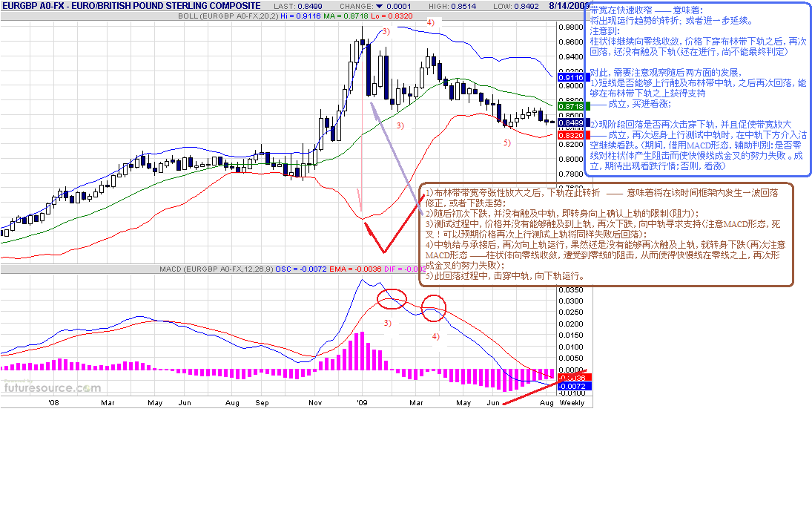Click the 0.0250 MACD axis label

pyautogui.click(x=571, y=312)
